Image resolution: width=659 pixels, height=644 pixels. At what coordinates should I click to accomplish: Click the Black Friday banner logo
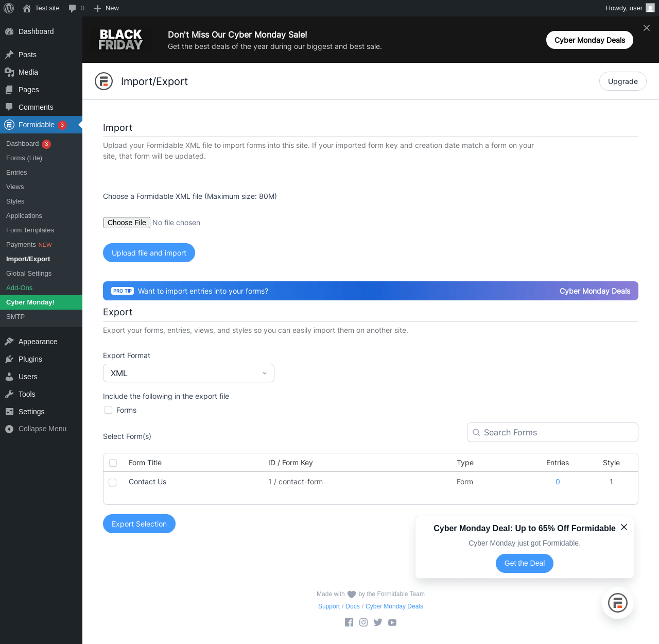(x=120, y=40)
